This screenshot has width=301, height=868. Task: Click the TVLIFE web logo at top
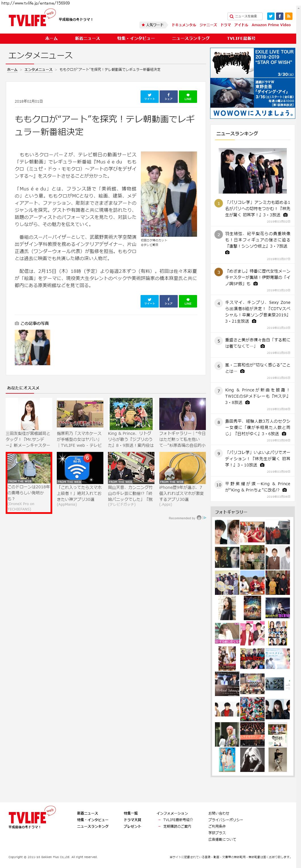30,20
